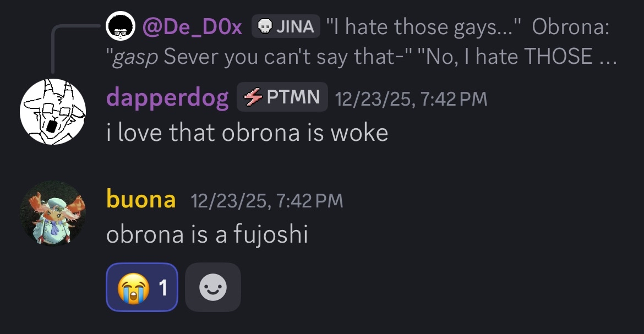Click the skull icon in the JINA tag
644x334 pixels.
[264, 26]
